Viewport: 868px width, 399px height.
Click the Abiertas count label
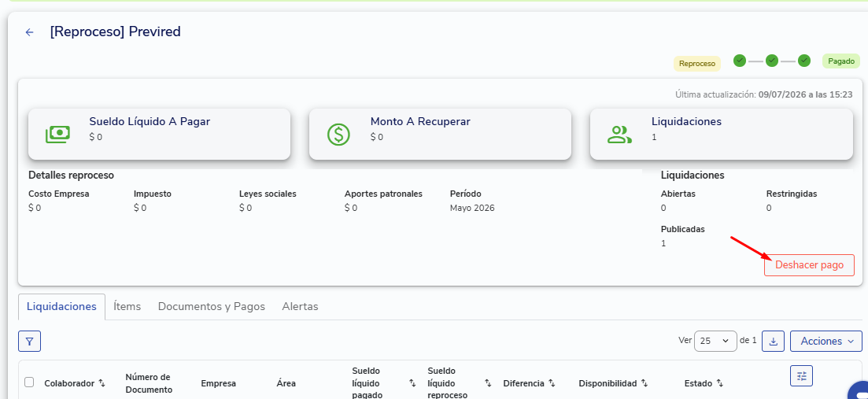(x=678, y=194)
